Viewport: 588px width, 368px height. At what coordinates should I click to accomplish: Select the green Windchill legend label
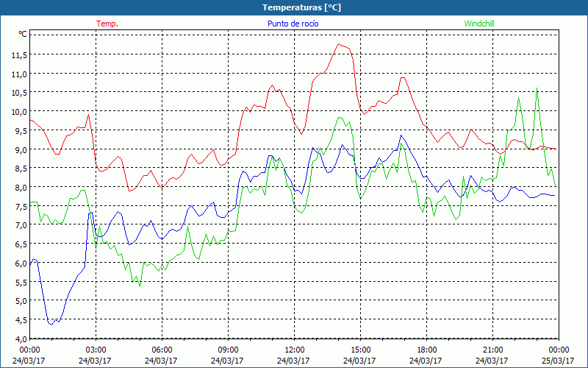pyautogui.click(x=479, y=24)
